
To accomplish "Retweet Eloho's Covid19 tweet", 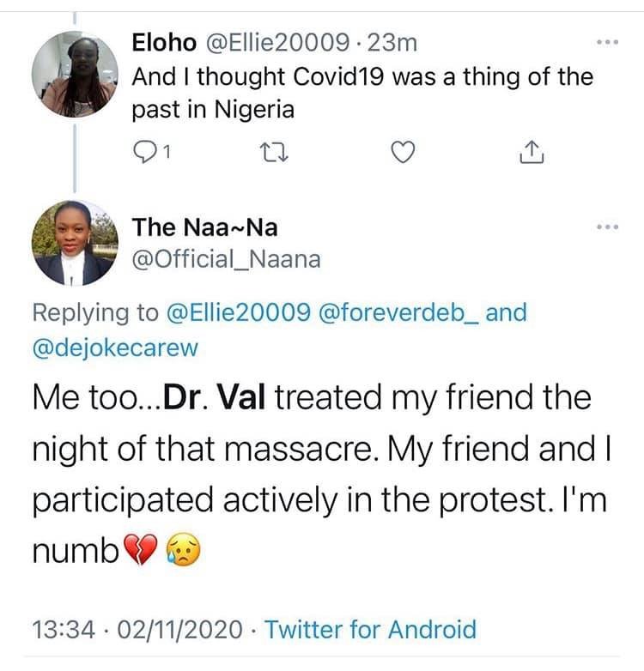I will coord(274,153).
